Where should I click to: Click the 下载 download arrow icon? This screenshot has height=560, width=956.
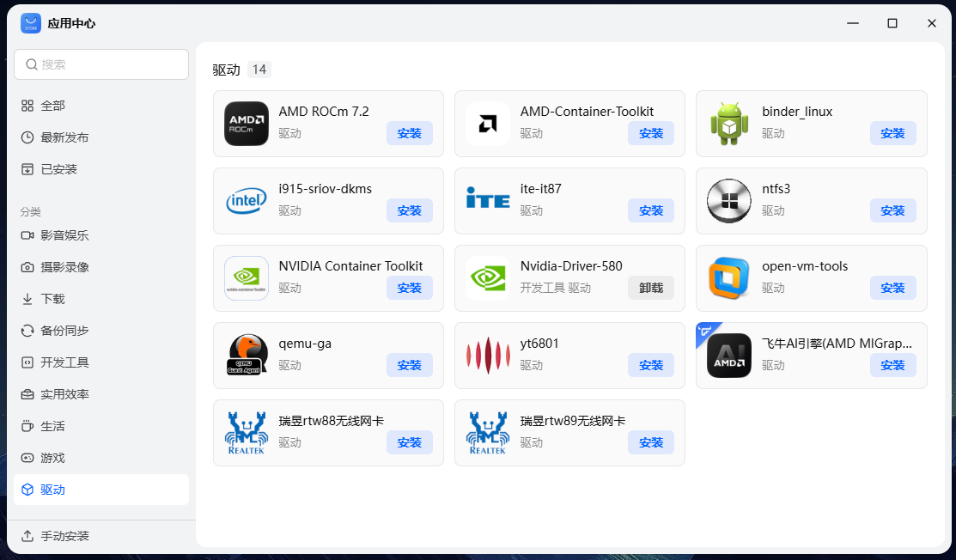click(x=27, y=299)
